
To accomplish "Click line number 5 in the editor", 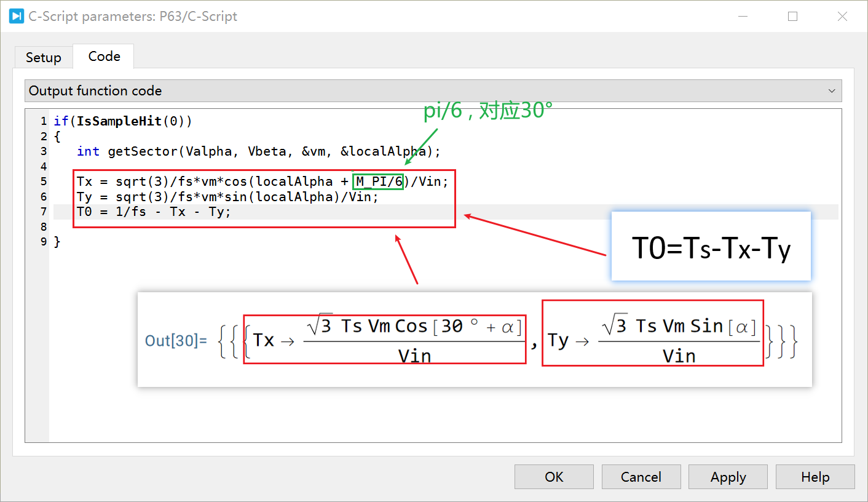I will point(42,181).
